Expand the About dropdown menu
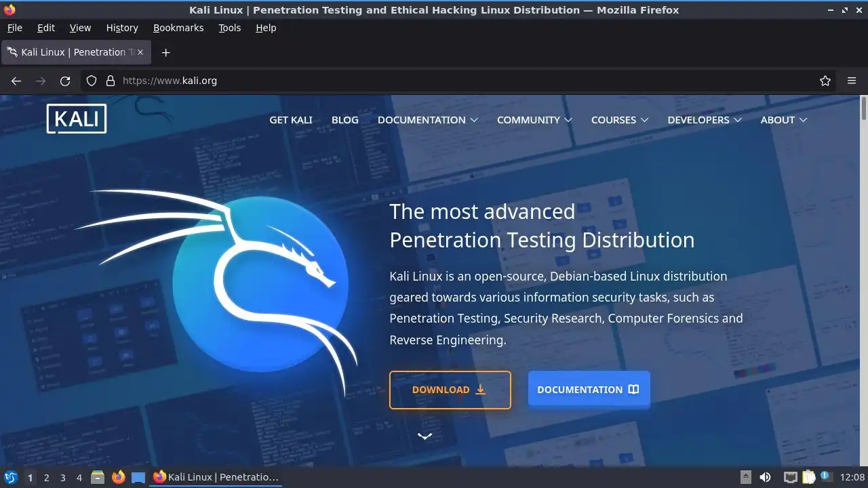This screenshot has width=868, height=488. (784, 120)
